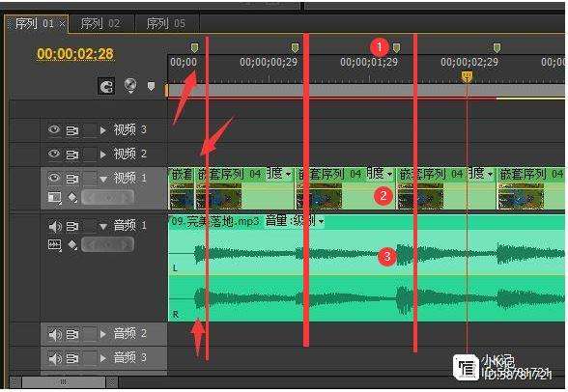Click the Set display style icon on 视频 1

[55, 198]
